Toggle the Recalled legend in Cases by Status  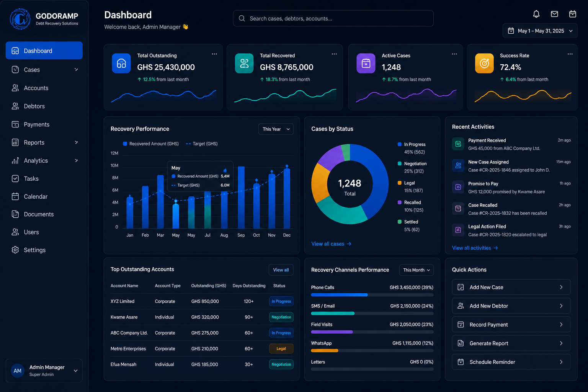point(409,203)
